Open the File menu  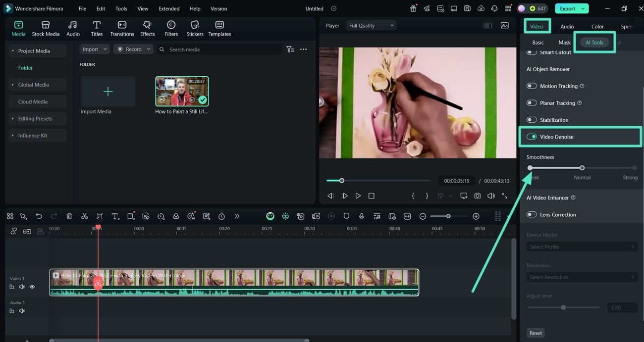point(82,8)
